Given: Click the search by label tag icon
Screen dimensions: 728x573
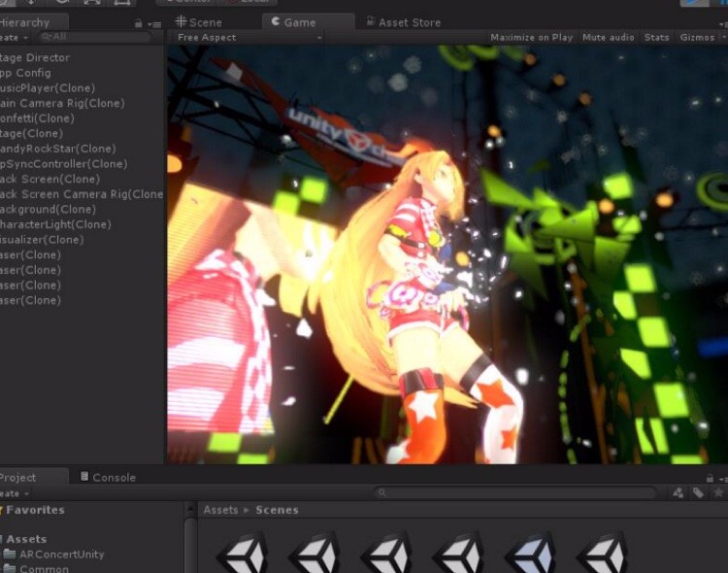Looking at the screenshot, I should 698,492.
